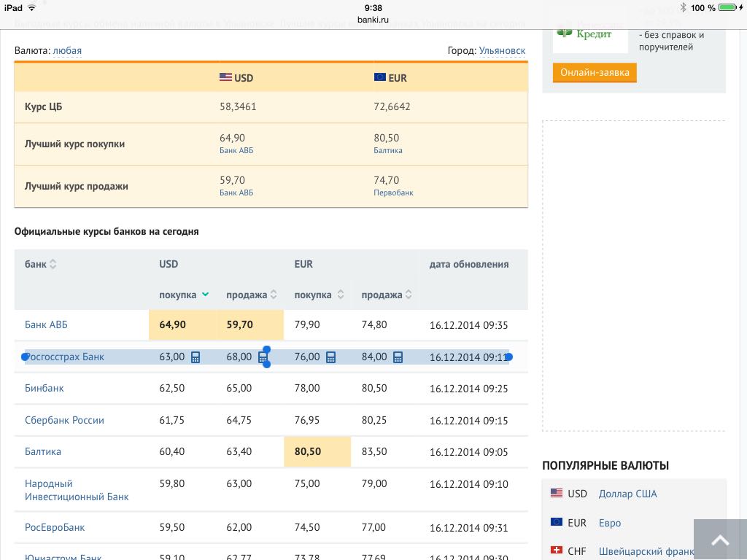Tap the banki.ru address in top bar
Image resolution: width=747 pixels, height=560 pixels.
pos(373,20)
